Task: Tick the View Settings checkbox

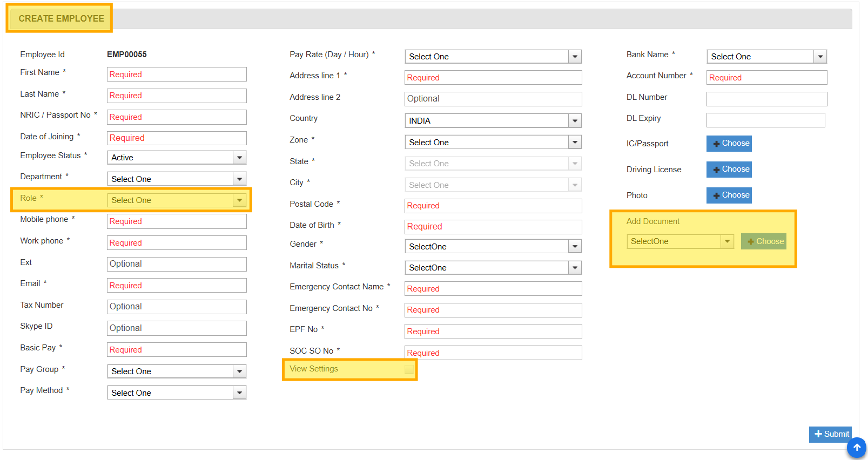Action: point(409,369)
